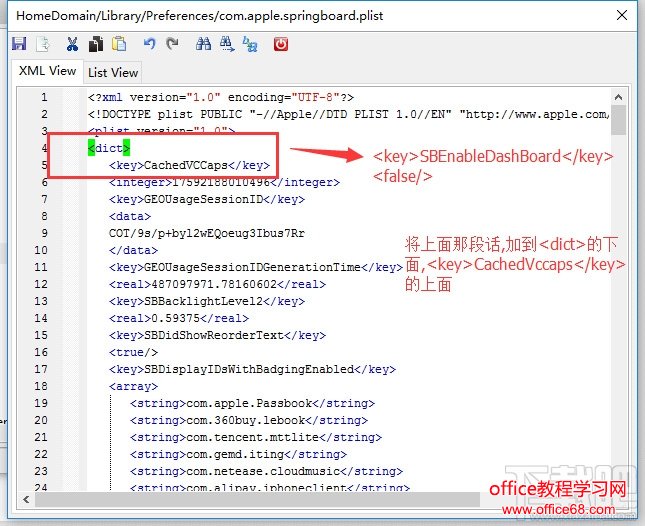
Task: Click the com.netease.cloudmusic string line
Action: (x=266, y=471)
